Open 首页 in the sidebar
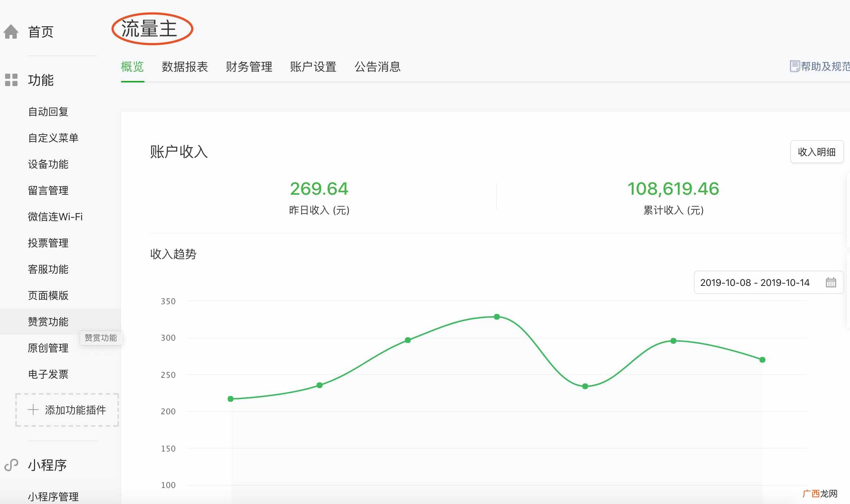The image size is (850, 504). [x=41, y=32]
